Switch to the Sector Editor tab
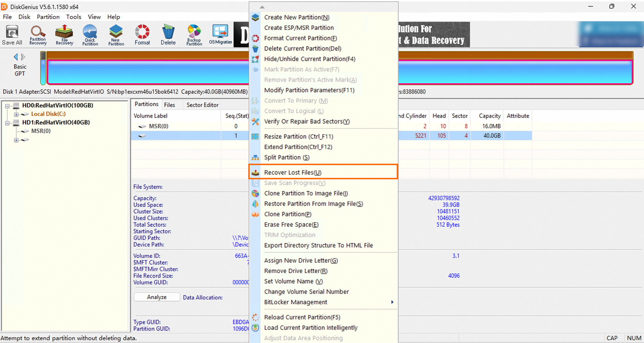Image resolution: width=644 pixels, height=343 pixels. click(202, 104)
